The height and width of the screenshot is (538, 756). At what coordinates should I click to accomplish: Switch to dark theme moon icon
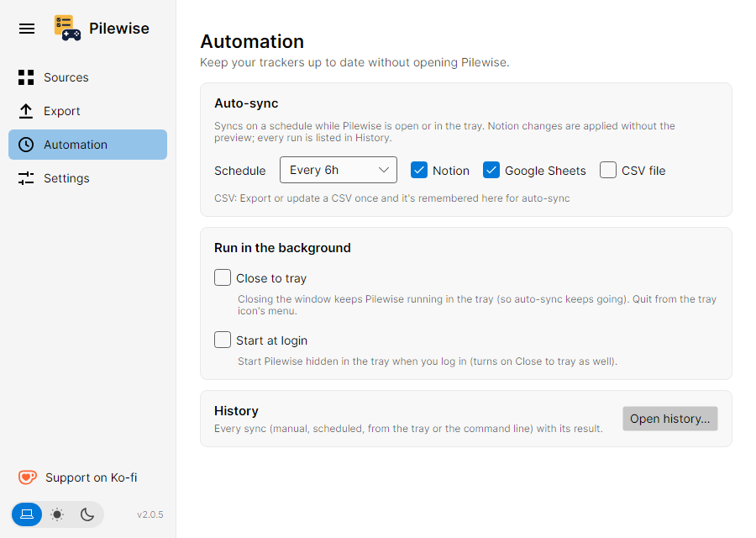pyautogui.click(x=87, y=514)
